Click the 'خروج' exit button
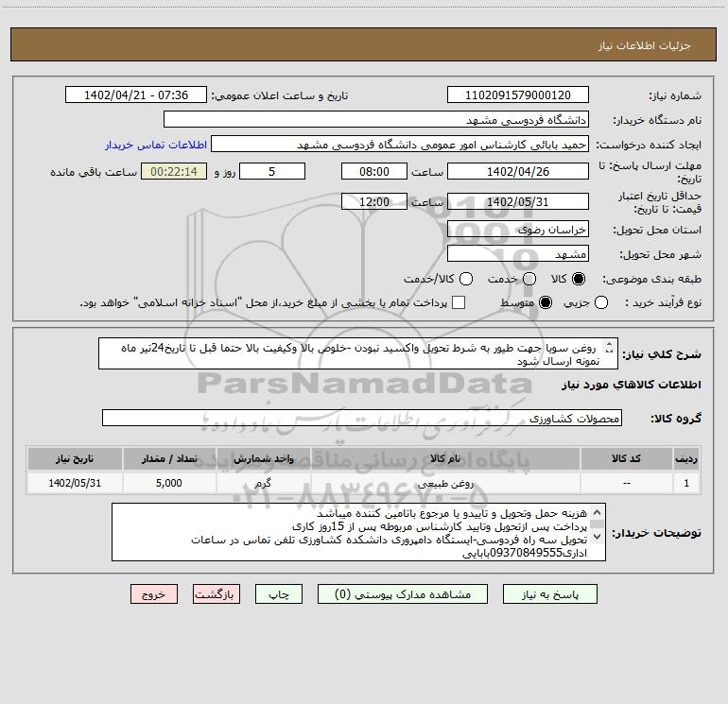728x704 pixels. (x=154, y=594)
